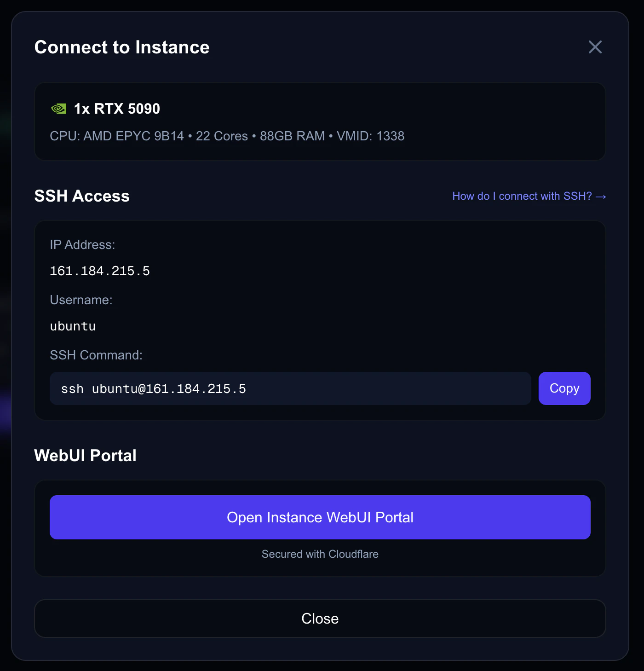Click the SSH Access heading
This screenshot has height=671, width=644.
[82, 196]
